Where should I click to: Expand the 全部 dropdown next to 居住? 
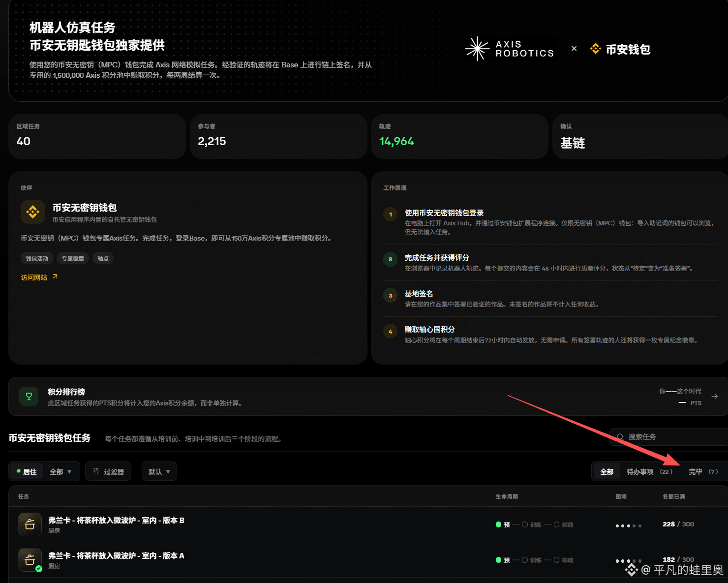point(61,471)
